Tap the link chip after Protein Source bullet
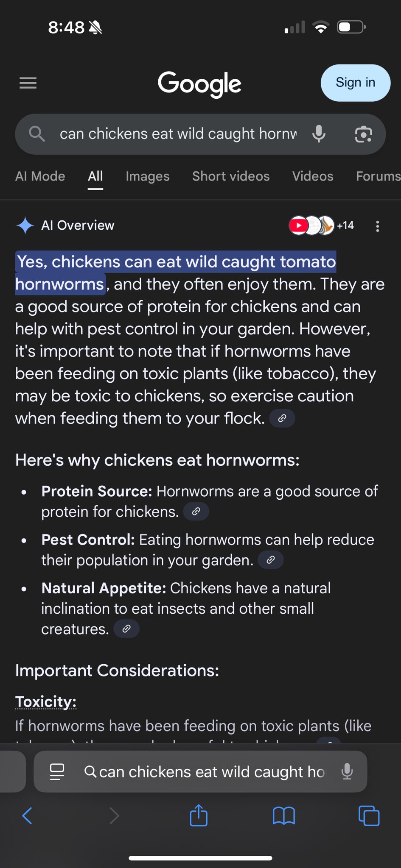Image resolution: width=401 pixels, height=868 pixels. click(x=196, y=511)
